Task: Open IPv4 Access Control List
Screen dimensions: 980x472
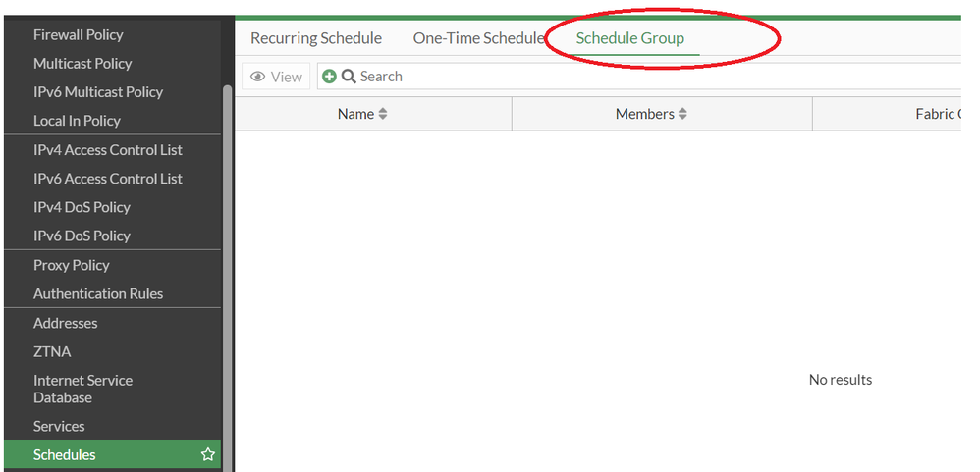Action: (108, 150)
